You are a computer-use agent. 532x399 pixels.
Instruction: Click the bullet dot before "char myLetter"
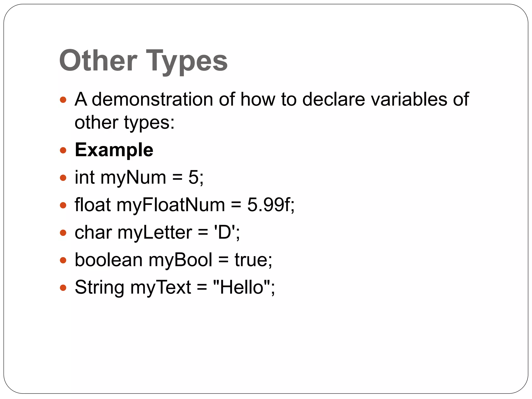tap(63, 232)
